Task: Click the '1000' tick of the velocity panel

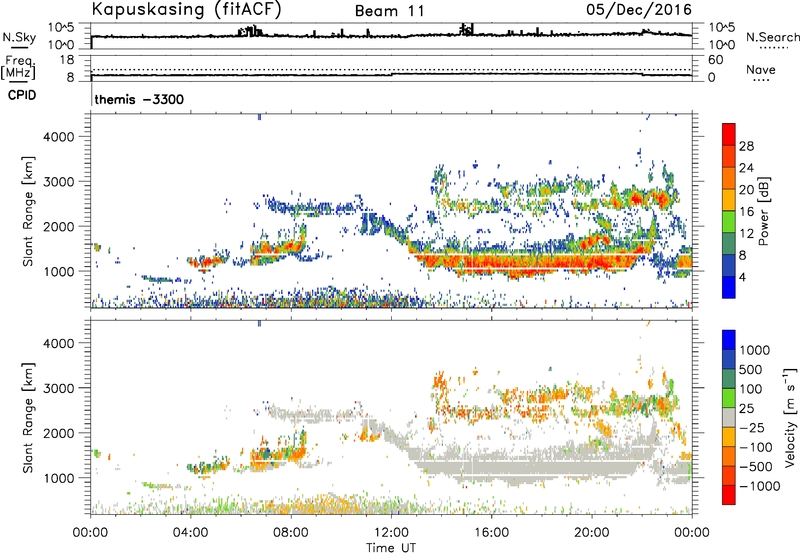Action: (58, 478)
